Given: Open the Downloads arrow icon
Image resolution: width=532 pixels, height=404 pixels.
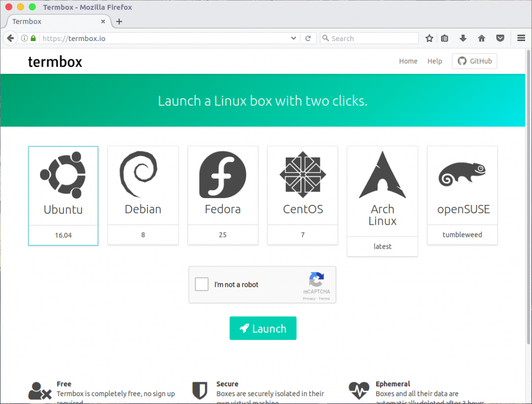Looking at the screenshot, I should point(463,38).
